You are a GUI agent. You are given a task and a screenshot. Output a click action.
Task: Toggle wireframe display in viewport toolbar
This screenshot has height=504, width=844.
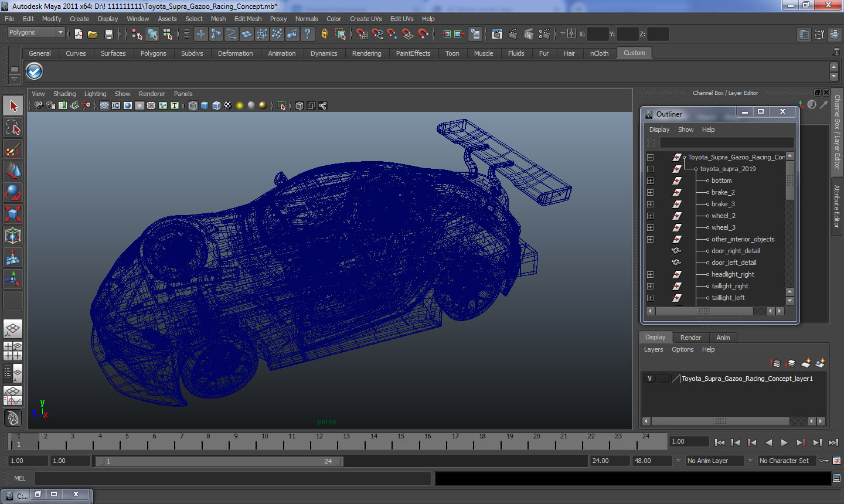click(x=193, y=105)
